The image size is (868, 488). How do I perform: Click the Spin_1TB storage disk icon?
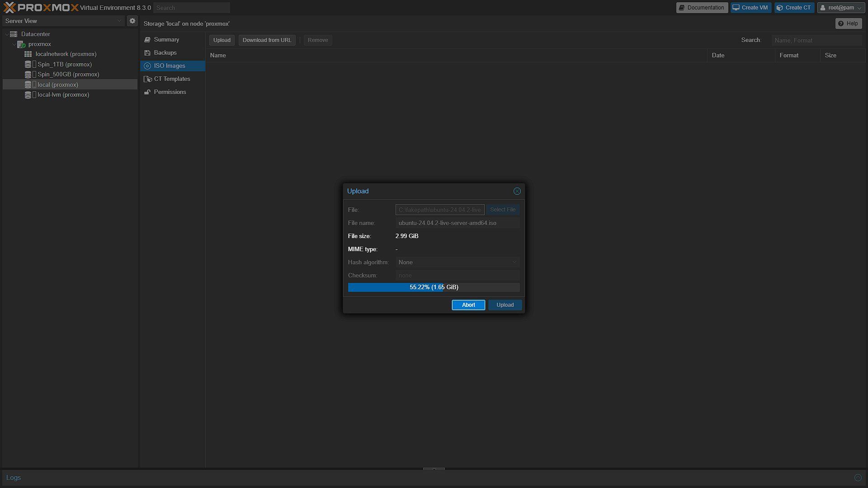28,64
